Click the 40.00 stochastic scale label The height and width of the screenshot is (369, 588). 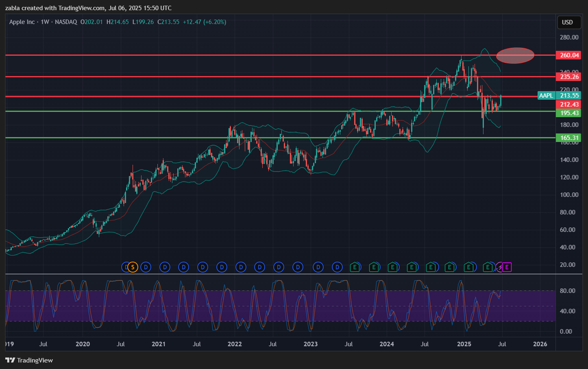[x=568, y=311]
